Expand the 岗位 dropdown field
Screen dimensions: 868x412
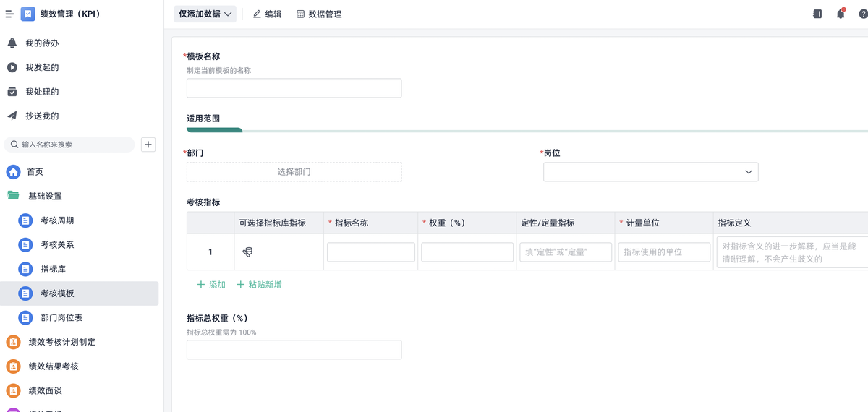point(650,172)
